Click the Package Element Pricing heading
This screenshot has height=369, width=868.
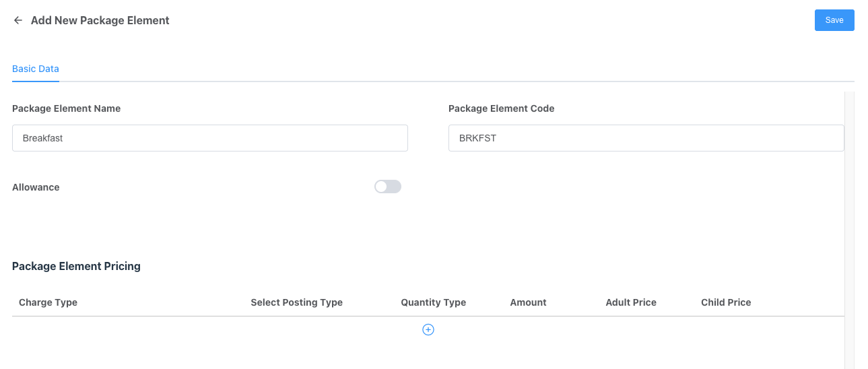(x=76, y=266)
